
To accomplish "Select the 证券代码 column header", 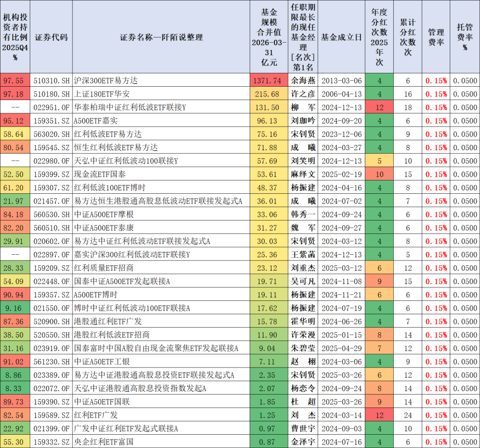I will coord(51,37).
